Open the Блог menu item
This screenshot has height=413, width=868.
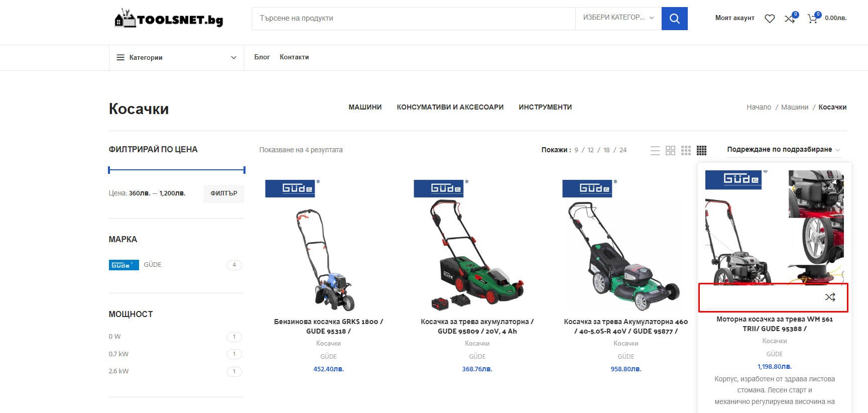pyautogui.click(x=262, y=57)
